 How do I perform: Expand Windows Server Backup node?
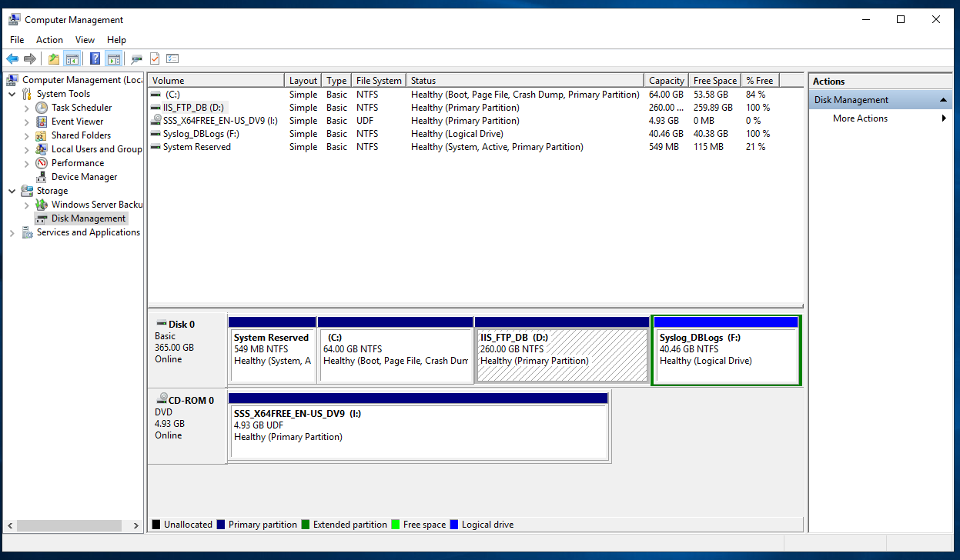(x=26, y=205)
